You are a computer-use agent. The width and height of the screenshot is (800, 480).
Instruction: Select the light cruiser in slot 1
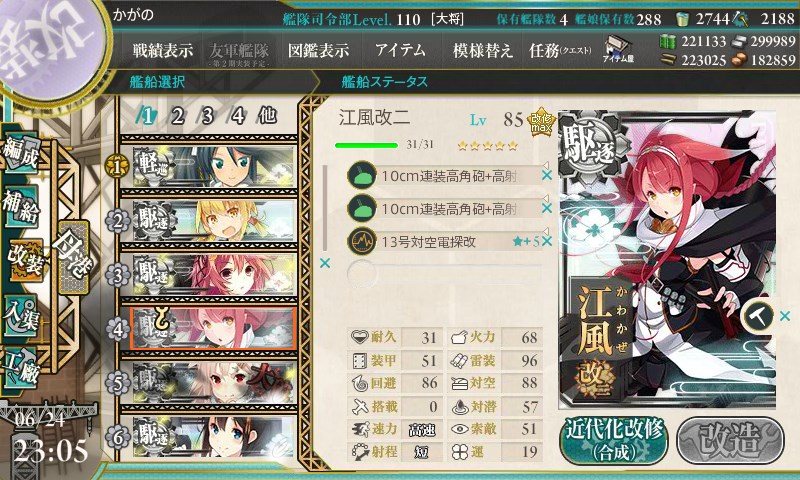[209, 166]
